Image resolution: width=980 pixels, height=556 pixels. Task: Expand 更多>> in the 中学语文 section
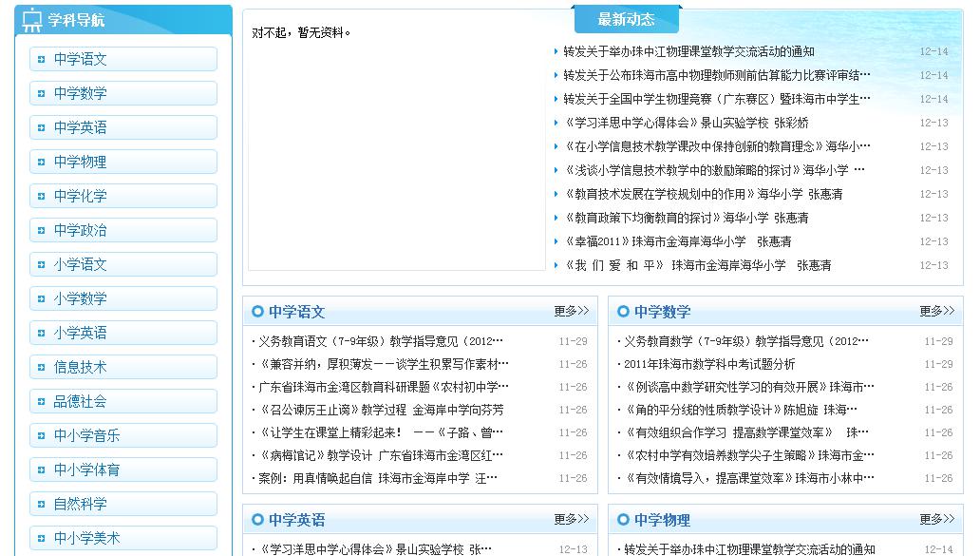[x=571, y=311]
